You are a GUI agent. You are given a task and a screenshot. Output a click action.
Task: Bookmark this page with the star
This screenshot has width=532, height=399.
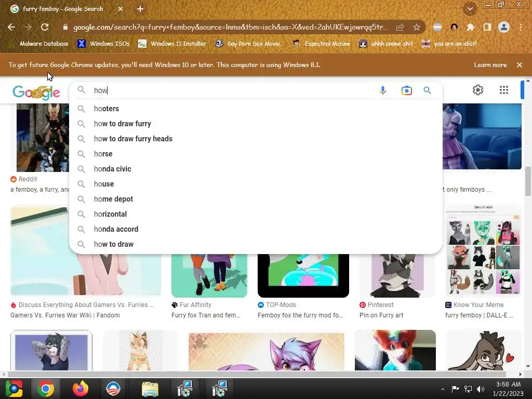[x=416, y=27]
